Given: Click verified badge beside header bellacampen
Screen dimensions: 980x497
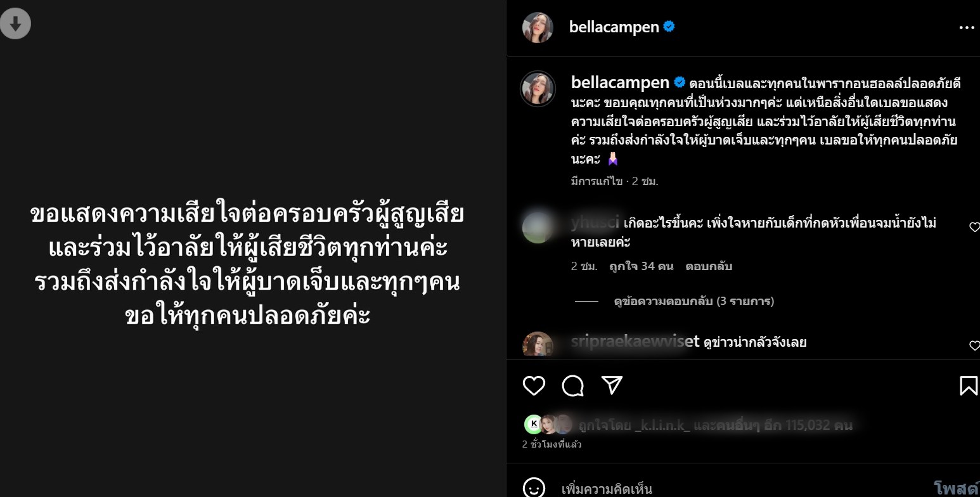Looking at the screenshot, I should pos(669,27).
